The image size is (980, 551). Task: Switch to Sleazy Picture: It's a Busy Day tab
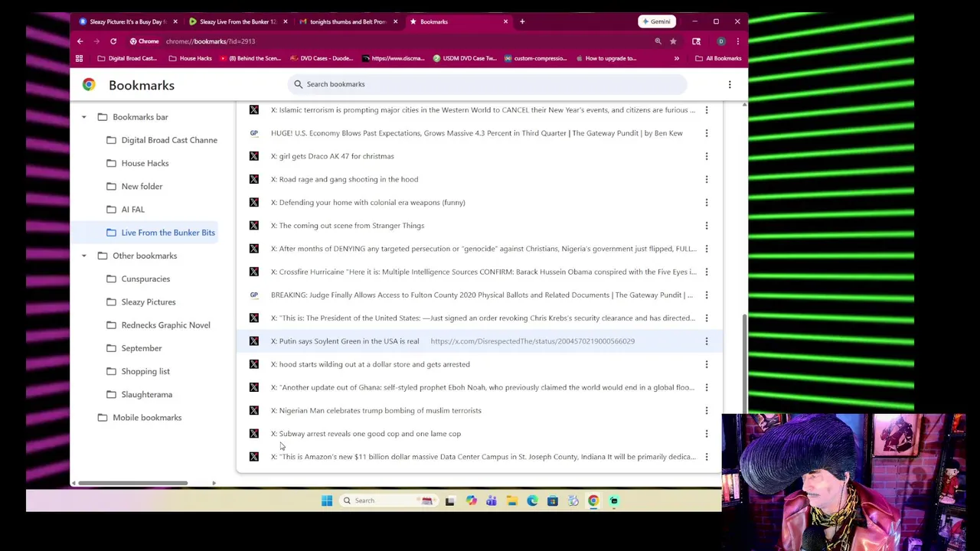point(129,21)
